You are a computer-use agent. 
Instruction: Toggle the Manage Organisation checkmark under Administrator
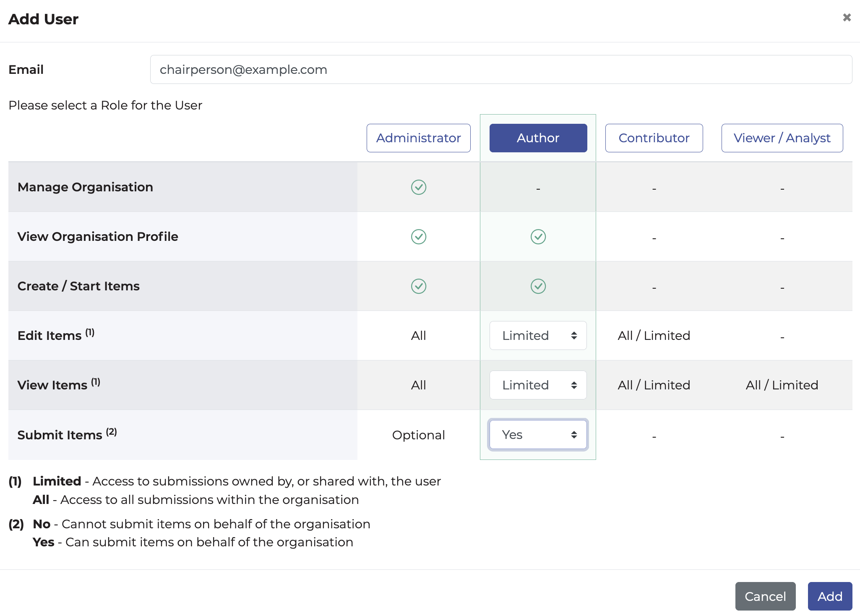[418, 187]
